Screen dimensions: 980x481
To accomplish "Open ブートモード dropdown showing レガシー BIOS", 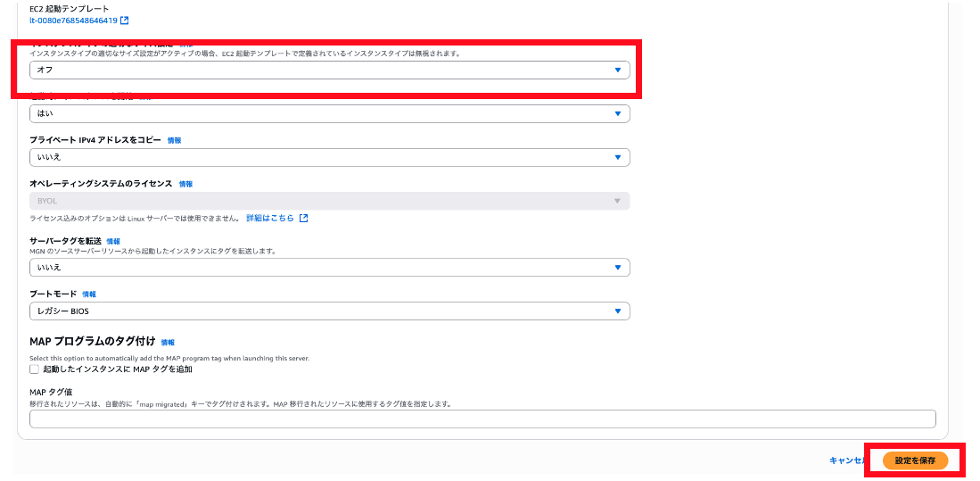I will point(329,311).
